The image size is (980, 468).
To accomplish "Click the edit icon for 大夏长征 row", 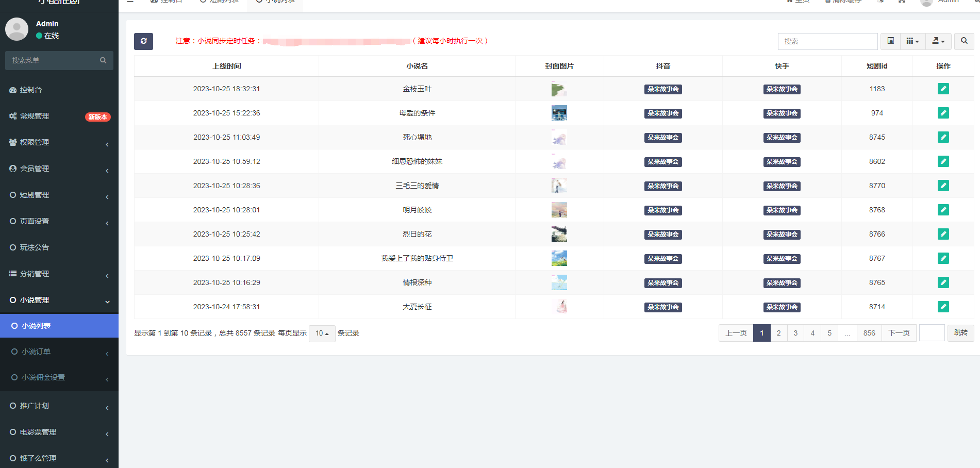I will pyautogui.click(x=943, y=307).
